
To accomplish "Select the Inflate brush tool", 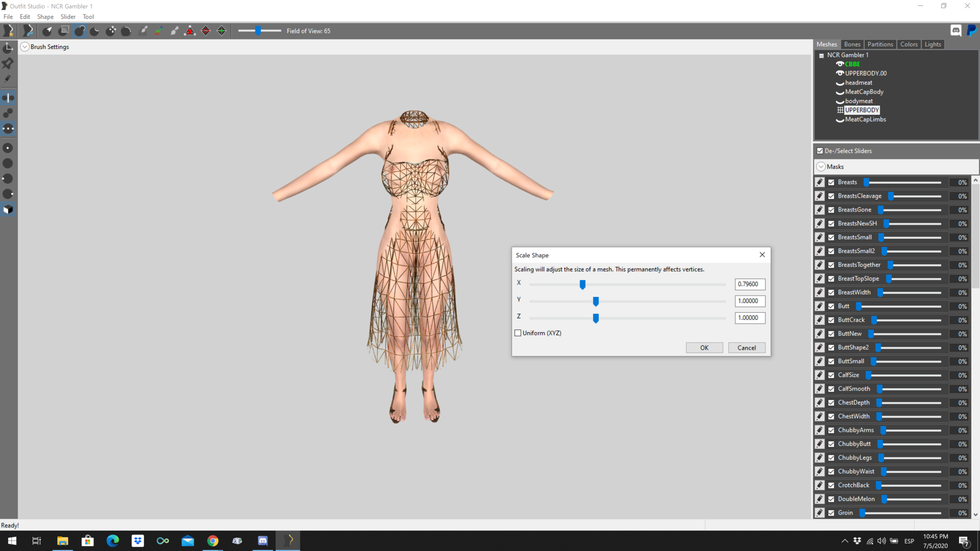I will coord(80,31).
